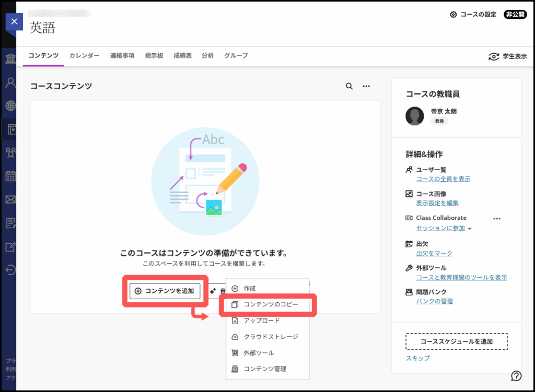This screenshot has width=535, height=392.
Task: Click the help question mark icon
Action: [516, 376]
